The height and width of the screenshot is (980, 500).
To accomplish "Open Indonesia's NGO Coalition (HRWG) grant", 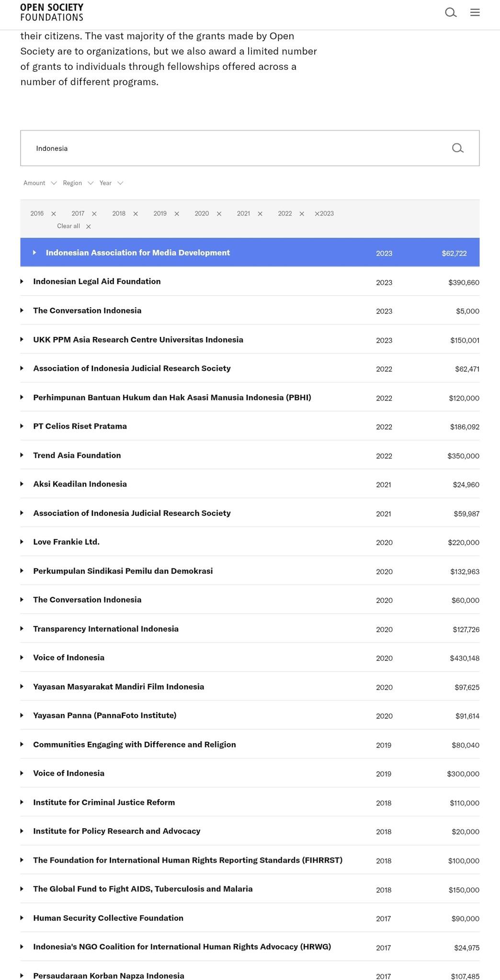I will point(182,947).
